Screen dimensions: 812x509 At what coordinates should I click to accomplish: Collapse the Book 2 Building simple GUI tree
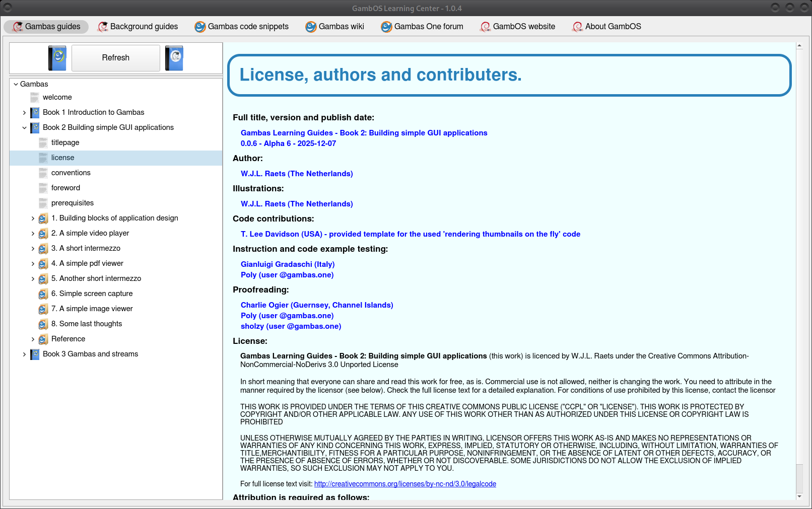(x=24, y=127)
